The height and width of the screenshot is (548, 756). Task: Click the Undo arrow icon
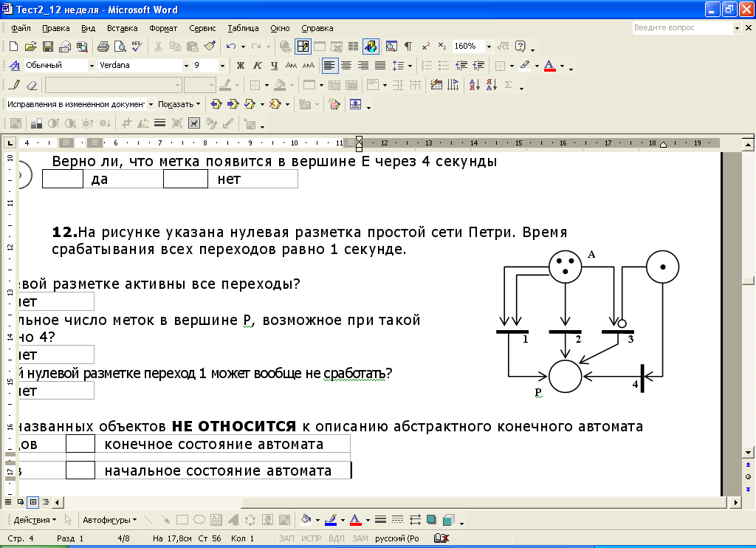[231, 47]
